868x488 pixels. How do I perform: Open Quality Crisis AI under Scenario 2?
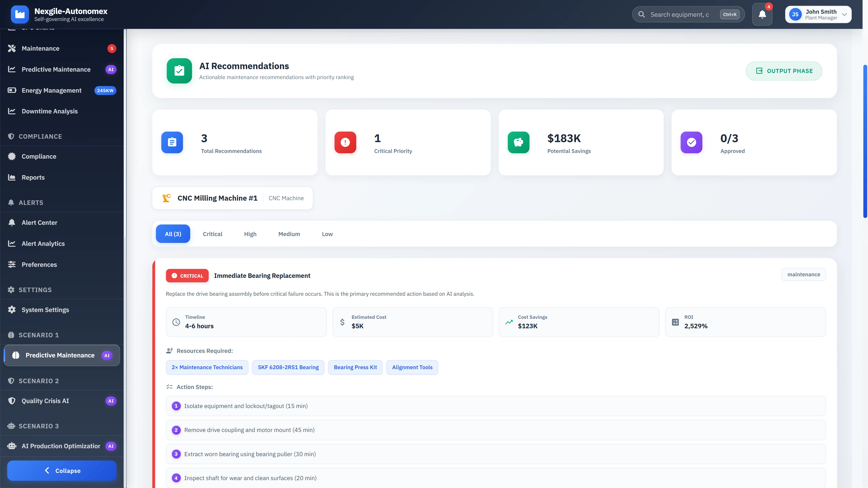(45, 401)
